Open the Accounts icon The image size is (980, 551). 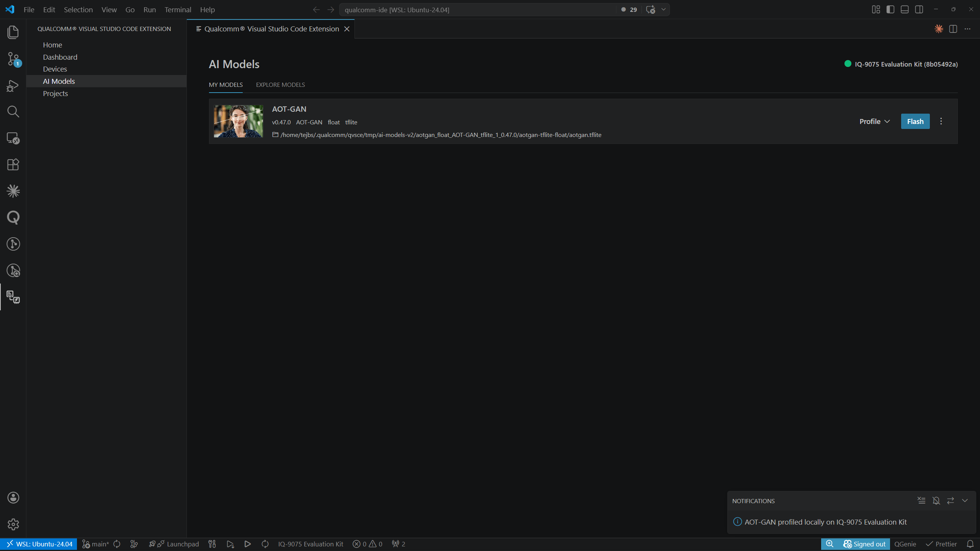pyautogui.click(x=13, y=498)
